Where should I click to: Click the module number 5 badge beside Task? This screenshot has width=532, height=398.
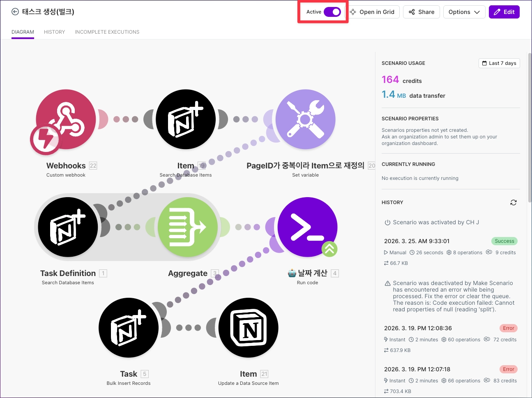[144, 374]
